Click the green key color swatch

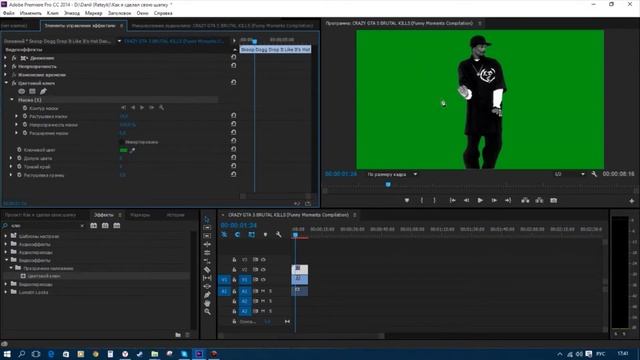(x=123, y=150)
